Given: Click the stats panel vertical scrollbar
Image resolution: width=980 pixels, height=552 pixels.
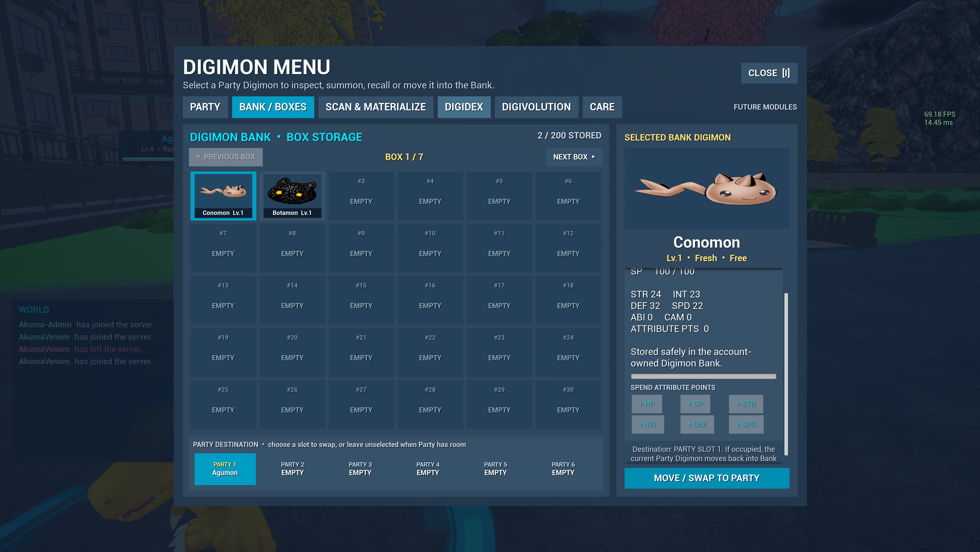Looking at the screenshot, I should [786, 374].
